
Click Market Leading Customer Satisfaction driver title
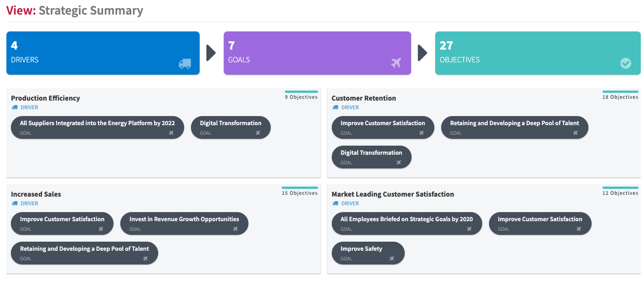[393, 194]
